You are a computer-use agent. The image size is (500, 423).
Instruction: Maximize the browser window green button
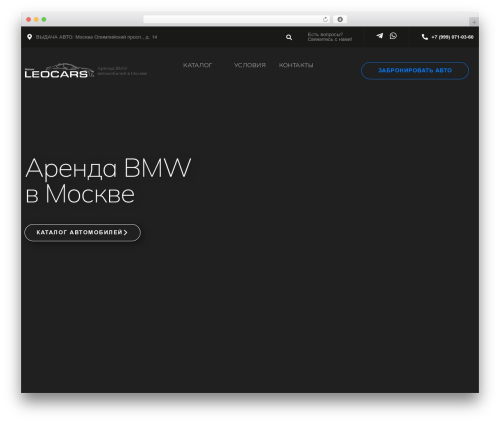point(44,20)
